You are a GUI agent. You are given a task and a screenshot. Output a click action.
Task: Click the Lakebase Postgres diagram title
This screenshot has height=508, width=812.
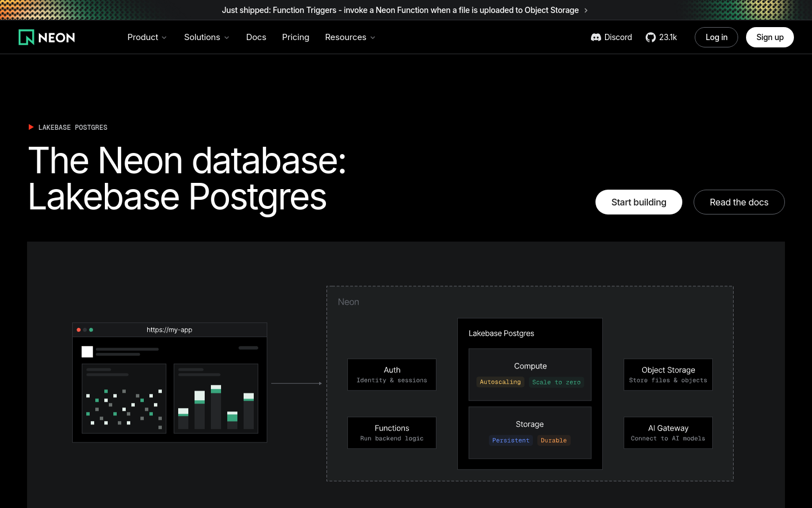pyautogui.click(x=501, y=334)
